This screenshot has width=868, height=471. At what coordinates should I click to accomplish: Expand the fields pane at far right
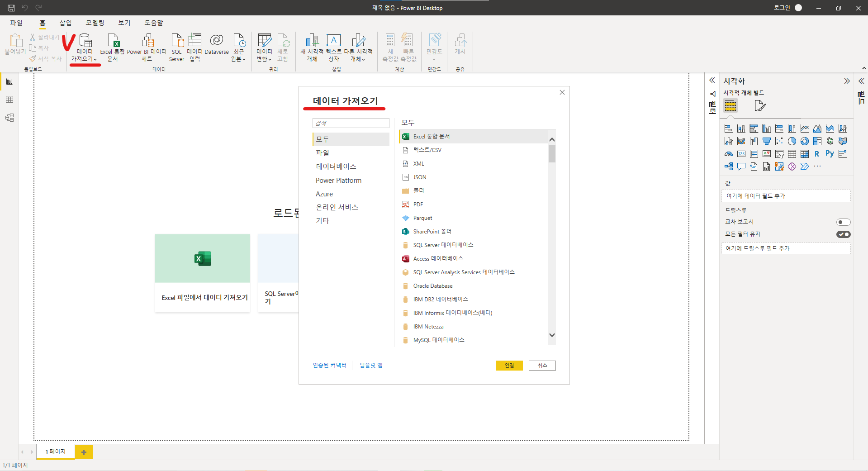pos(861,81)
